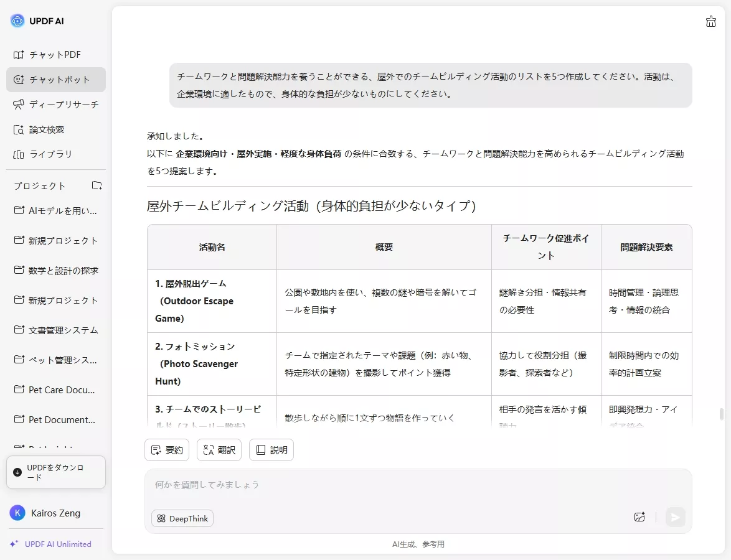Click the send message arrow icon

click(x=676, y=517)
